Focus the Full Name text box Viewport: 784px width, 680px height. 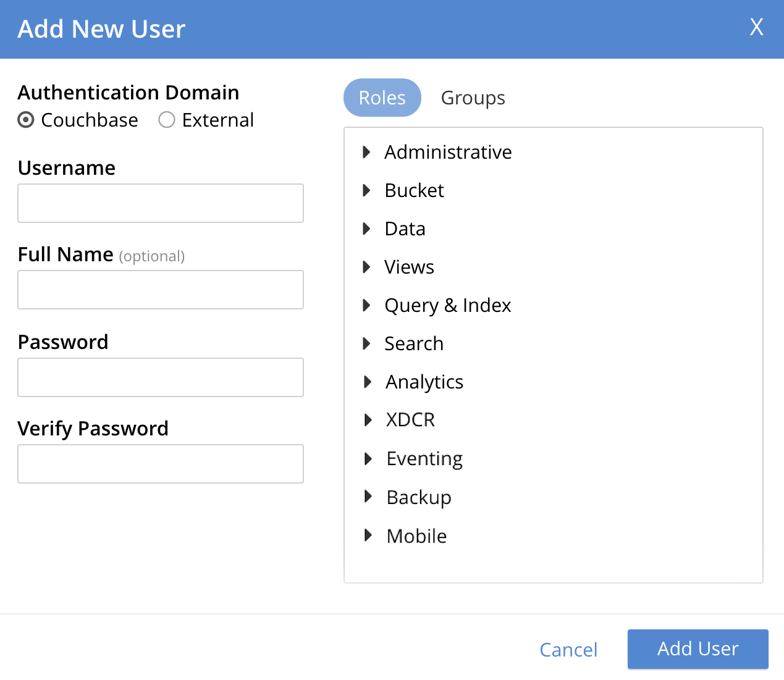point(161,290)
